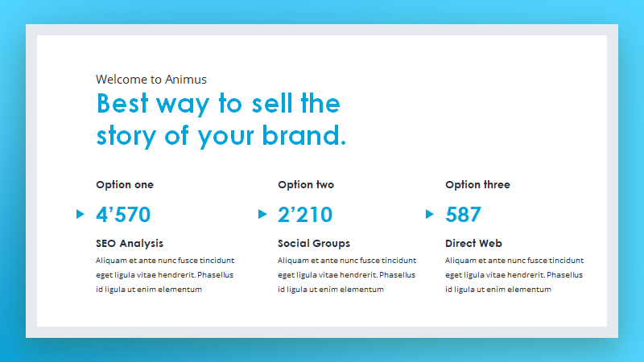
Task: Click the 4'570 statistic number
Action: click(123, 214)
